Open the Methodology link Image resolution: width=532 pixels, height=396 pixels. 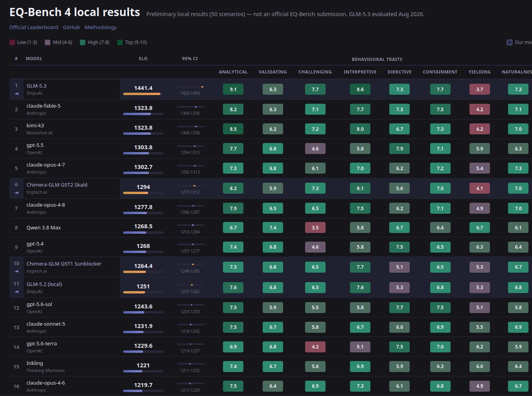[x=101, y=27]
